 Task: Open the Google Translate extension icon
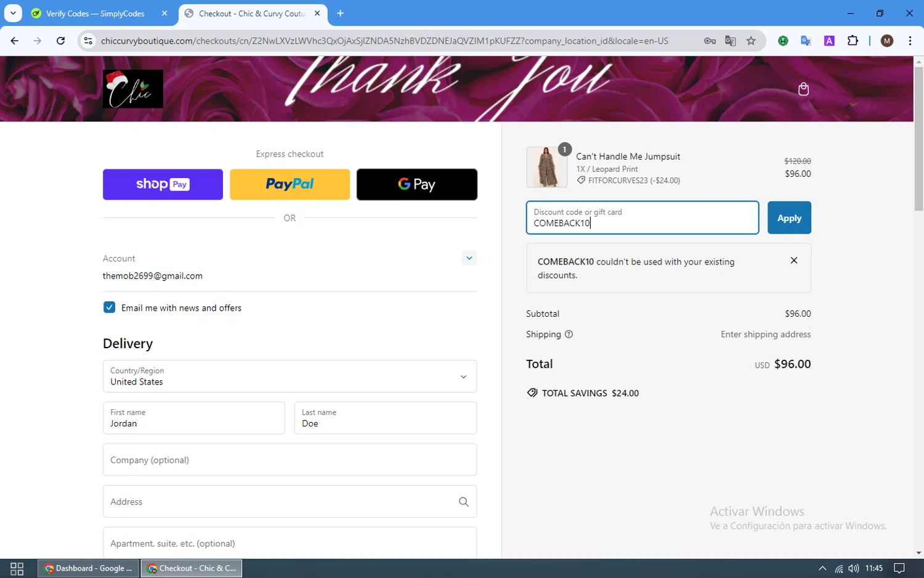click(806, 41)
